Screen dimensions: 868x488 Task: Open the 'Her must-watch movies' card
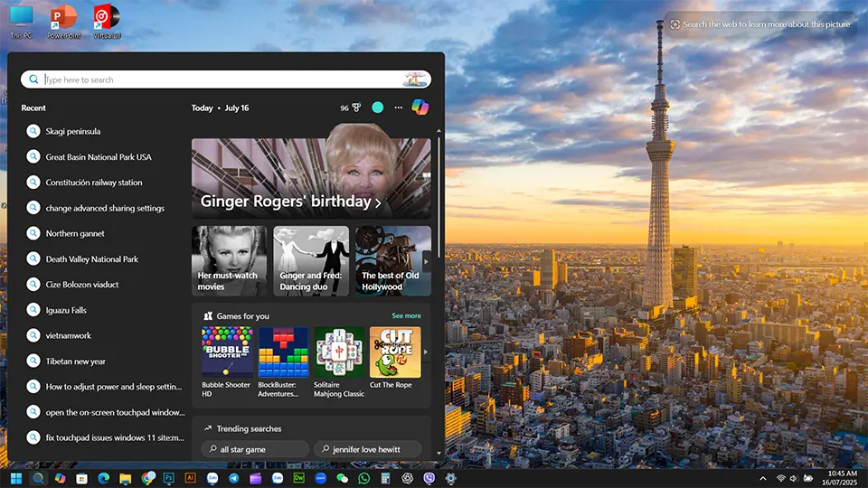[x=229, y=260]
